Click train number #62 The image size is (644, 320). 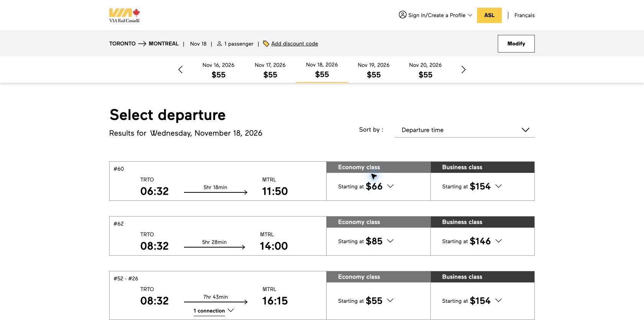coord(119,224)
